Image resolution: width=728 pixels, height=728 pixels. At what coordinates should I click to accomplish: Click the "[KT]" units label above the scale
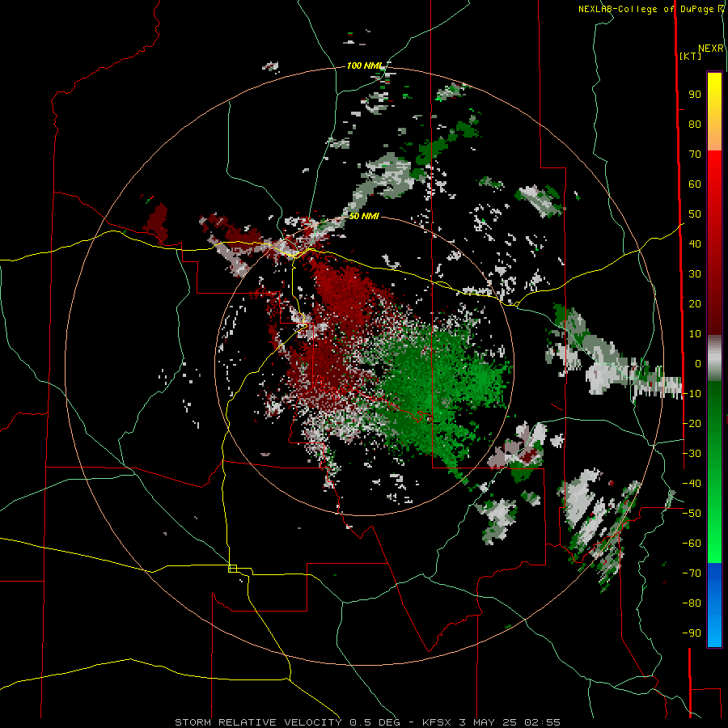pyautogui.click(x=690, y=56)
